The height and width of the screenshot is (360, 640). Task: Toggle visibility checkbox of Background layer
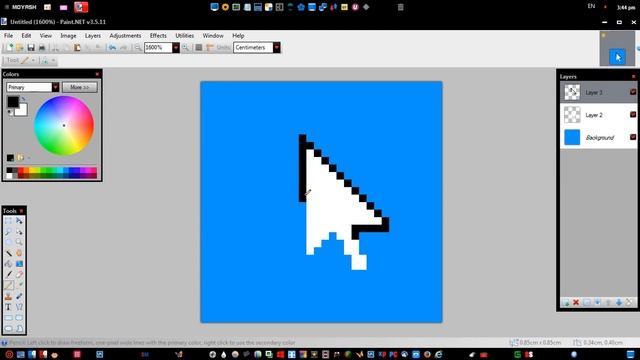[x=633, y=137]
